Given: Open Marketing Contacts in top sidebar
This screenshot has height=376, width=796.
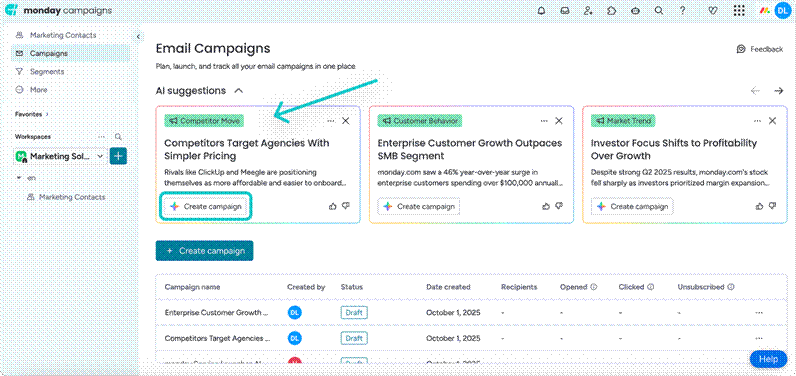Looking at the screenshot, I should (62, 35).
